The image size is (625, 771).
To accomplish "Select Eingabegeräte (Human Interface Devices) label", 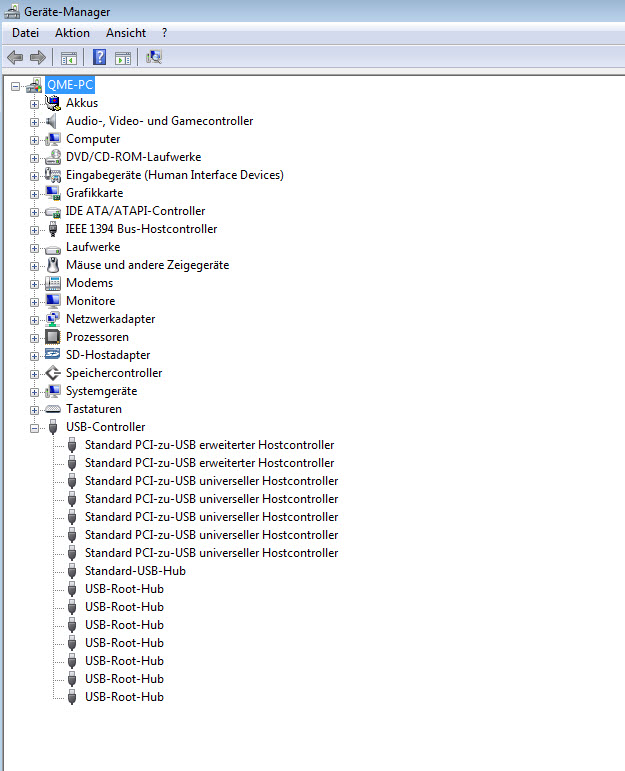I will click(175, 175).
